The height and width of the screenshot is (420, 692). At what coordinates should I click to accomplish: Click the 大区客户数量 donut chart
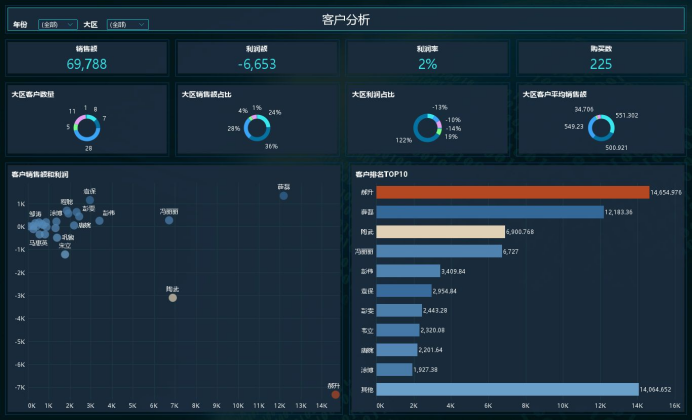(x=86, y=126)
